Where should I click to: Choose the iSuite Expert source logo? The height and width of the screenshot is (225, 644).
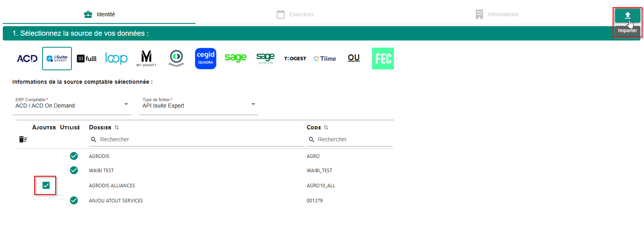click(57, 59)
